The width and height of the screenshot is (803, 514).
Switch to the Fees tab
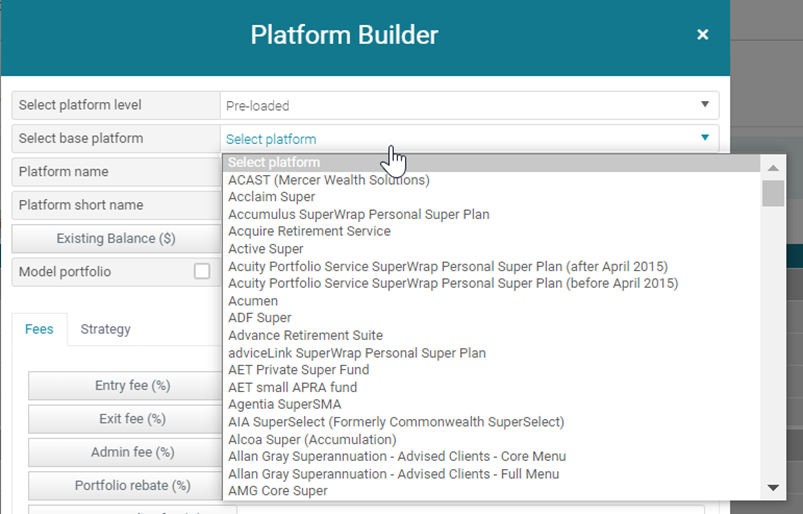[39, 329]
